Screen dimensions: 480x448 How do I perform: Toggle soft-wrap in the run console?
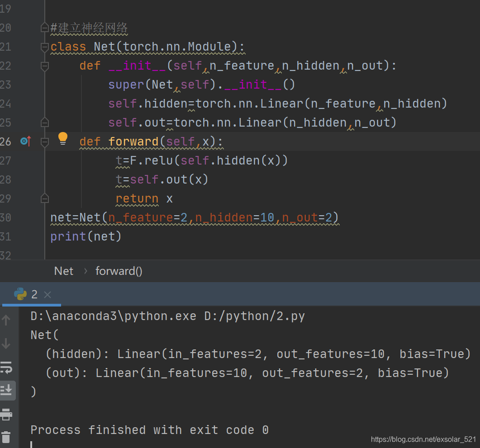[x=6, y=367]
